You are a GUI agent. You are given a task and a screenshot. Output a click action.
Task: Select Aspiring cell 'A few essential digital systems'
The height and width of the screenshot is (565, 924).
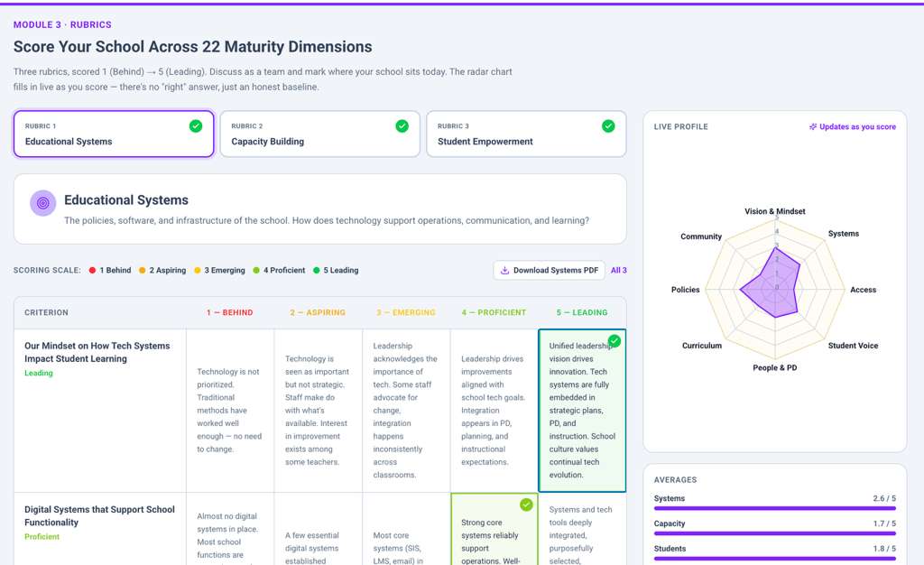(x=319, y=529)
